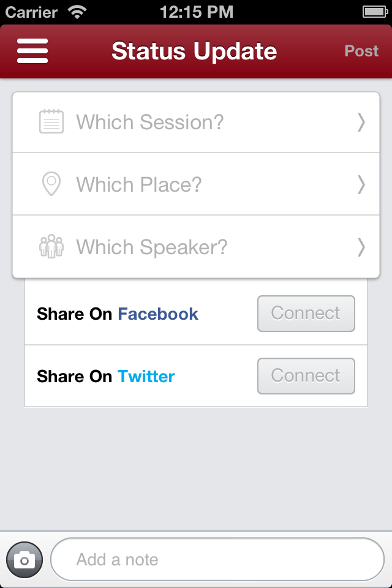
Task: Connect to Facebook for sharing
Action: [x=306, y=314]
